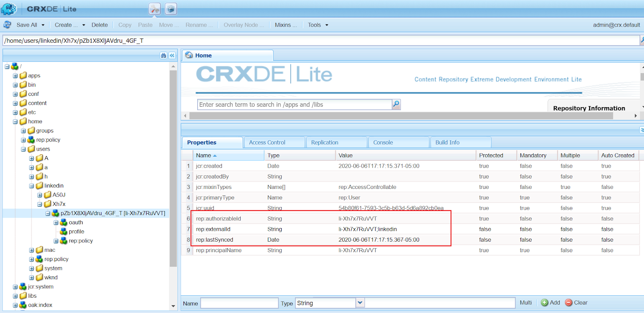Click the CRXDE Lite logo icon

pyautogui.click(x=9, y=8)
